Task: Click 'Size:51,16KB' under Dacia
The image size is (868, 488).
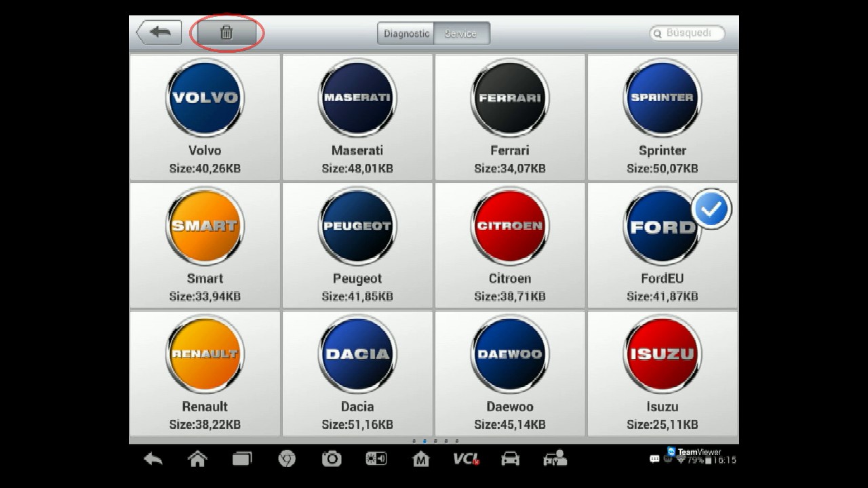Action: coord(357,424)
